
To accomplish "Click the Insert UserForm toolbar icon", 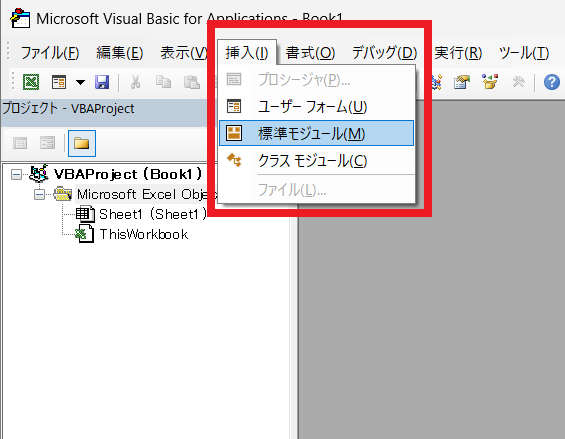I will point(59,82).
